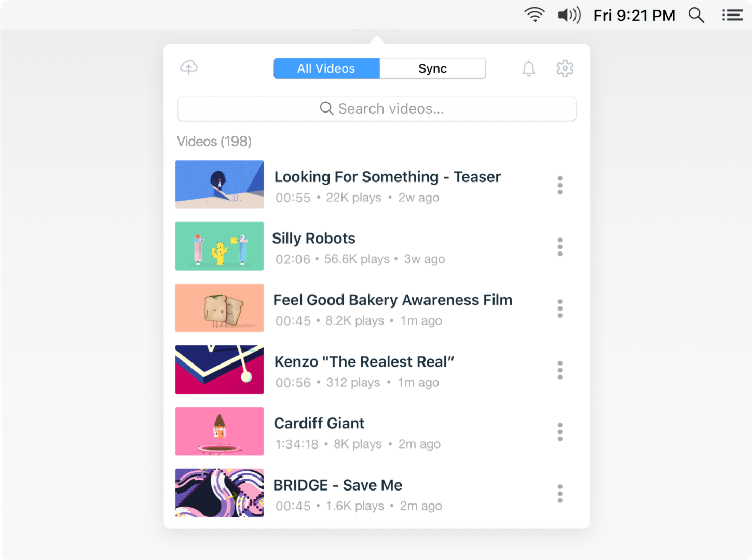The height and width of the screenshot is (560, 753).
Task: Open Looking For Something - Teaser title
Action: click(x=388, y=177)
